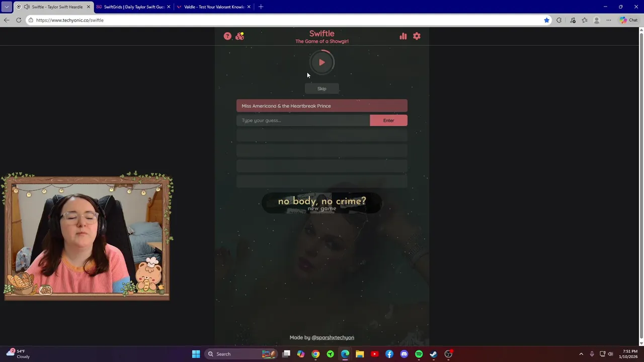
Task: Open the Swiftle statistics bar chart icon
Action: [x=403, y=36]
